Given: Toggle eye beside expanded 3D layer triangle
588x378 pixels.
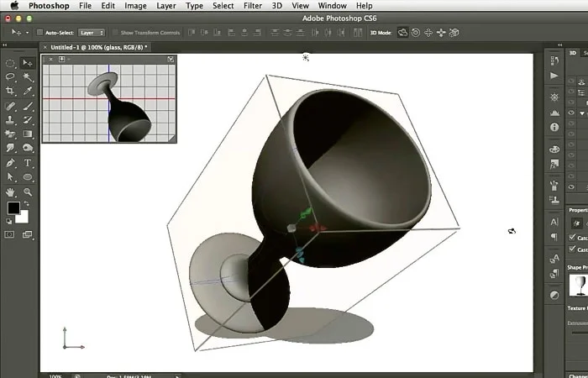Looking at the screenshot, I should click(x=571, y=113).
